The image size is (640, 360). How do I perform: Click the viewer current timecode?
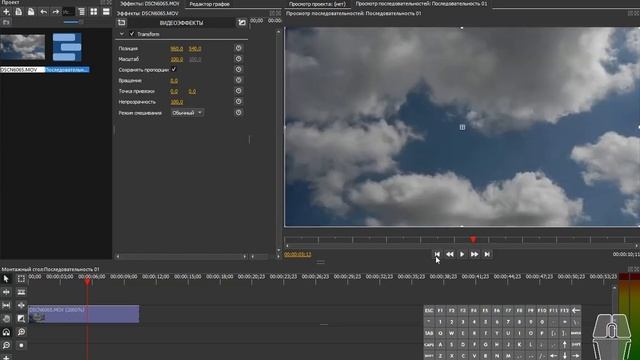[x=298, y=254]
